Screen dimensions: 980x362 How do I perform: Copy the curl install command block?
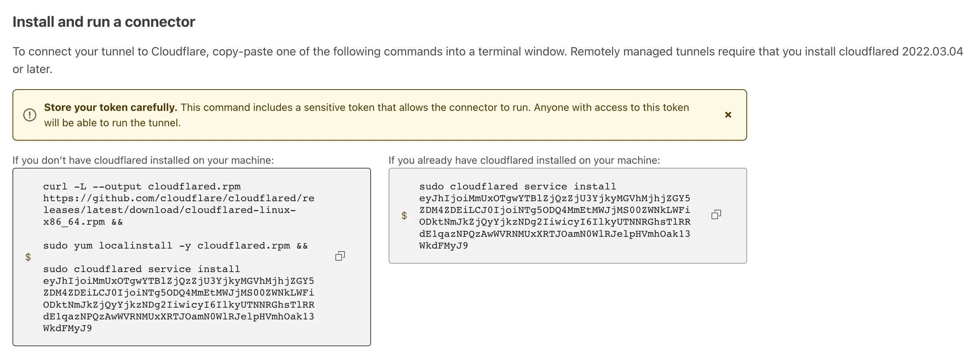(x=340, y=256)
